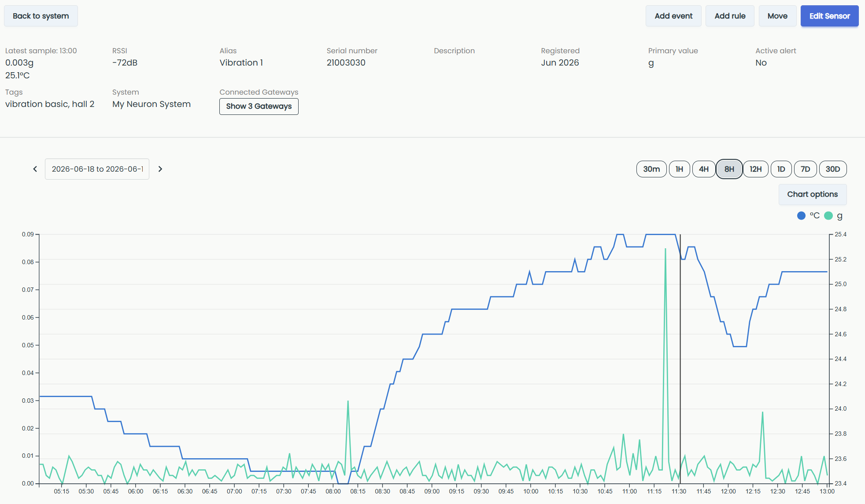Click the 08:00 x-axis label

pyautogui.click(x=333, y=491)
